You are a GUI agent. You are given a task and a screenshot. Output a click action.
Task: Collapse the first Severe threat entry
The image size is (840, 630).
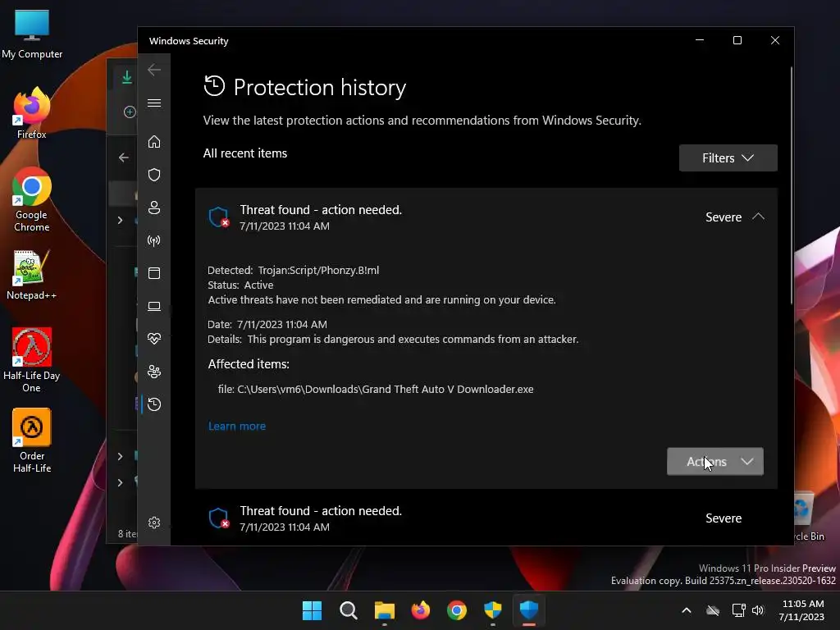coord(758,217)
